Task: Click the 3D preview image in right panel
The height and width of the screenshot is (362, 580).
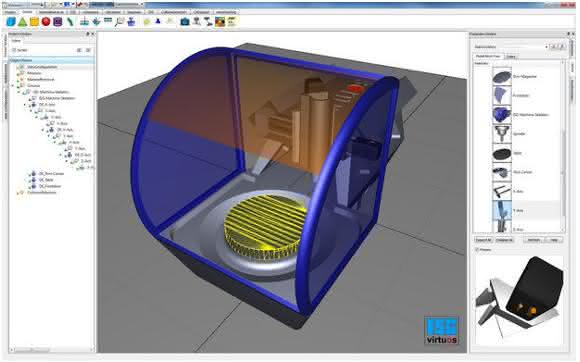Action: pyautogui.click(x=519, y=300)
